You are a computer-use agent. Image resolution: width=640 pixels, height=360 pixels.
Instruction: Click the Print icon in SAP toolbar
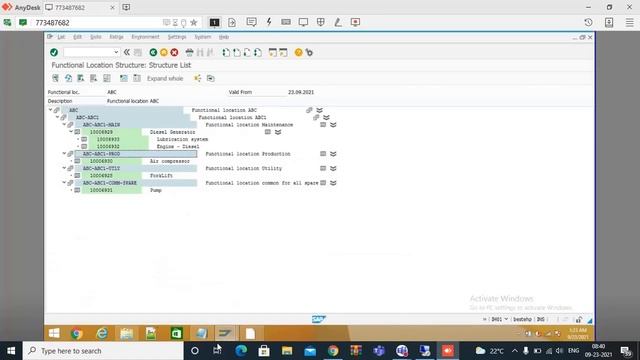click(x=189, y=52)
